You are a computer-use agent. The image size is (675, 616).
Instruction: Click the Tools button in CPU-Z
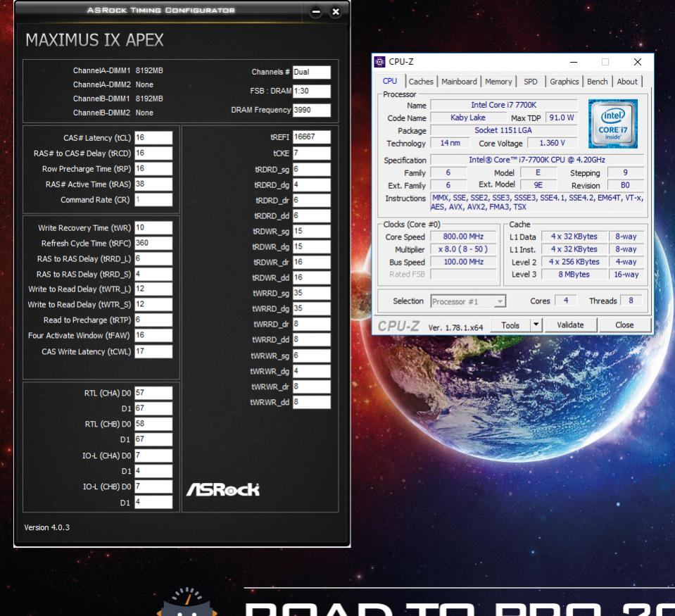pyautogui.click(x=510, y=325)
